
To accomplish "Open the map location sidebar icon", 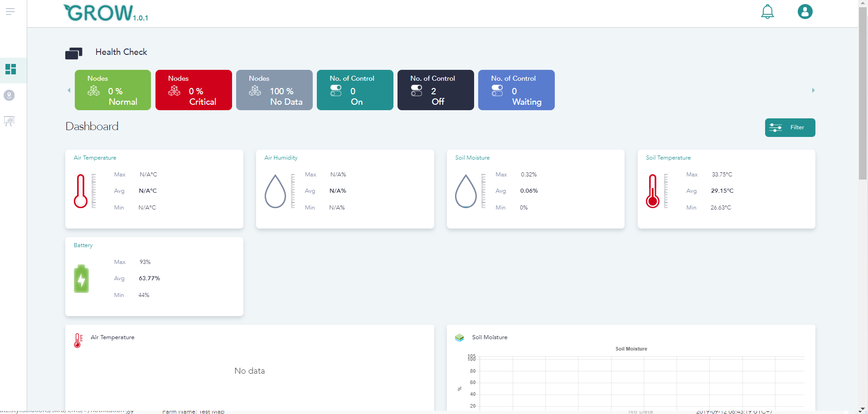I will (x=9, y=95).
